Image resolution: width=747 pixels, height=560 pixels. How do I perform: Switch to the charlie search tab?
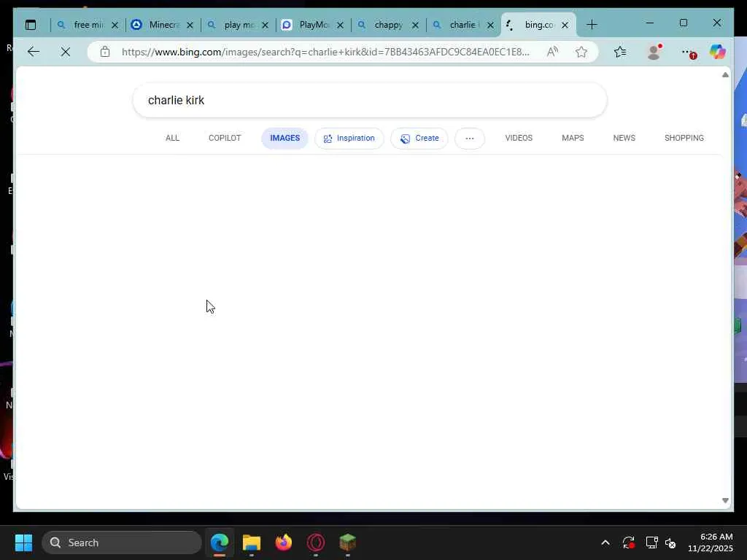[x=463, y=25]
